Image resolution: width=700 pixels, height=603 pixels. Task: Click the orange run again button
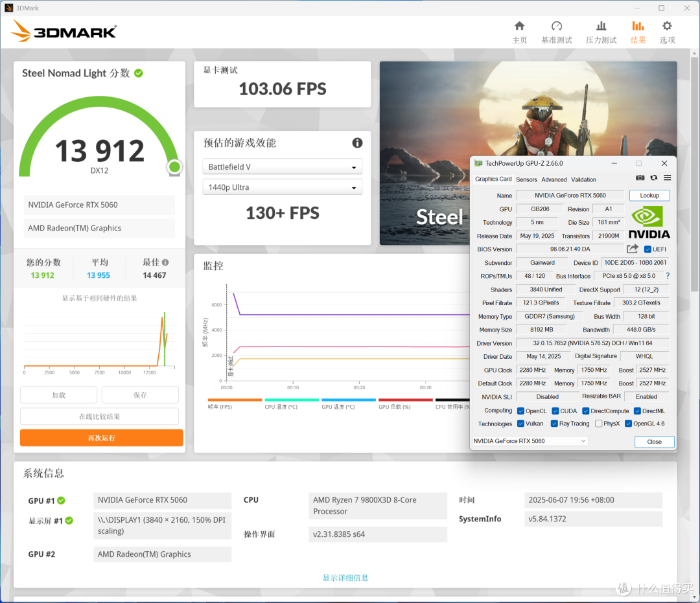101,438
